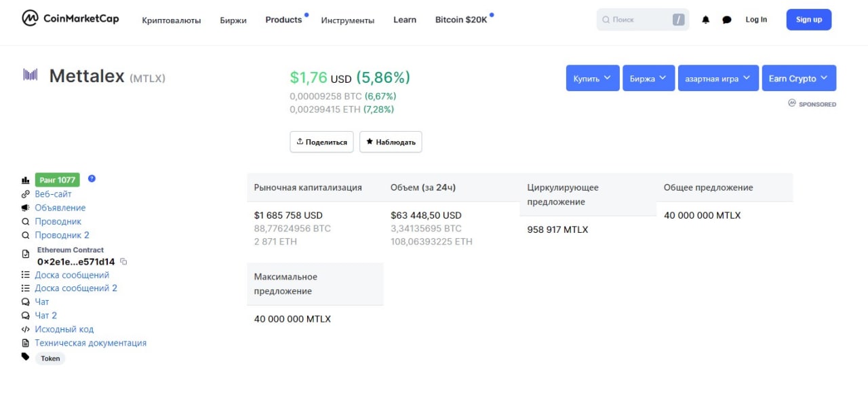
Task: Click the Ранг 1077 badge
Action: tap(58, 180)
